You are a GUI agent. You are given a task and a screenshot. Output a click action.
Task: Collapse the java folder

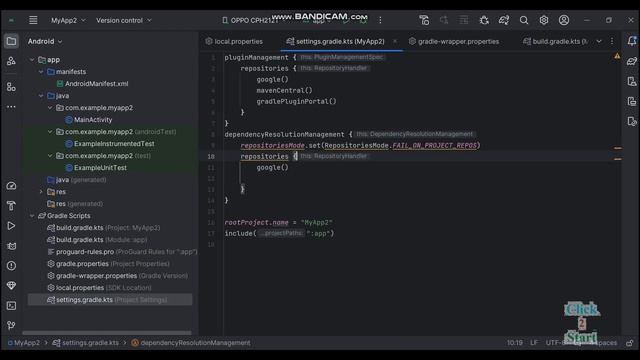click(41, 96)
